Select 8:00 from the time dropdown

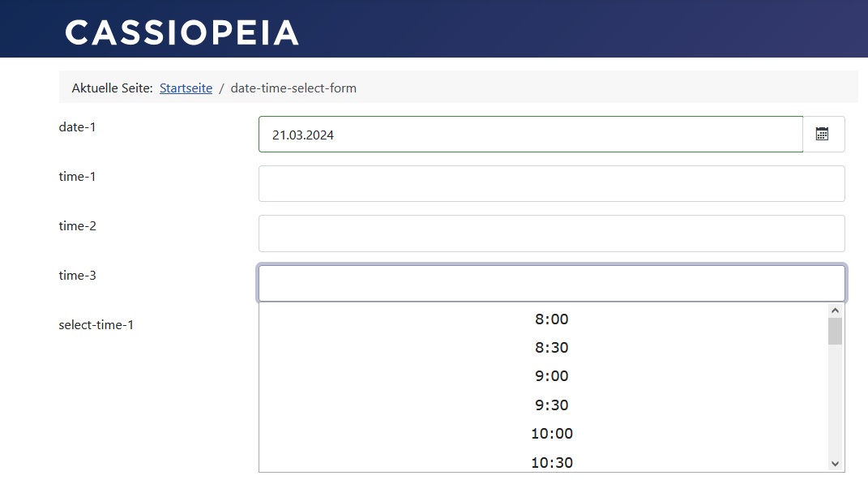[552, 319]
